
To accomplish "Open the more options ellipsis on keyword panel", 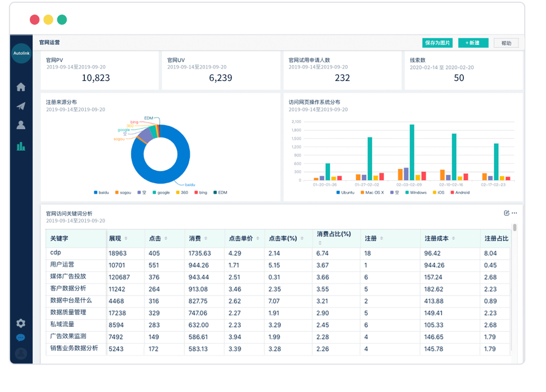I will tap(515, 213).
